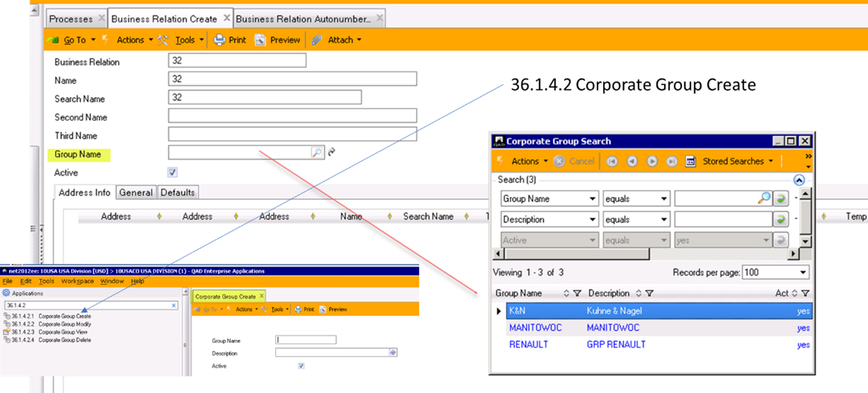Open the Group Name search field dropdown
The image size is (868, 393).
[592, 199]
